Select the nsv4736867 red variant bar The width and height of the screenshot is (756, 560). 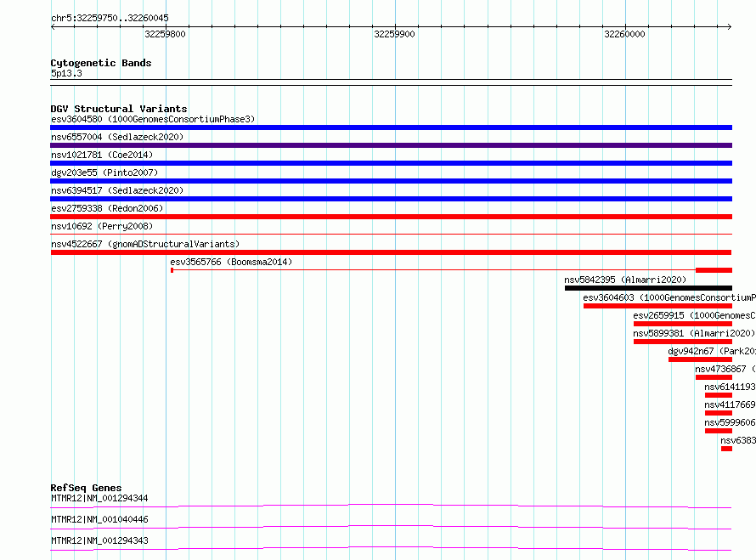coord(714,377)
